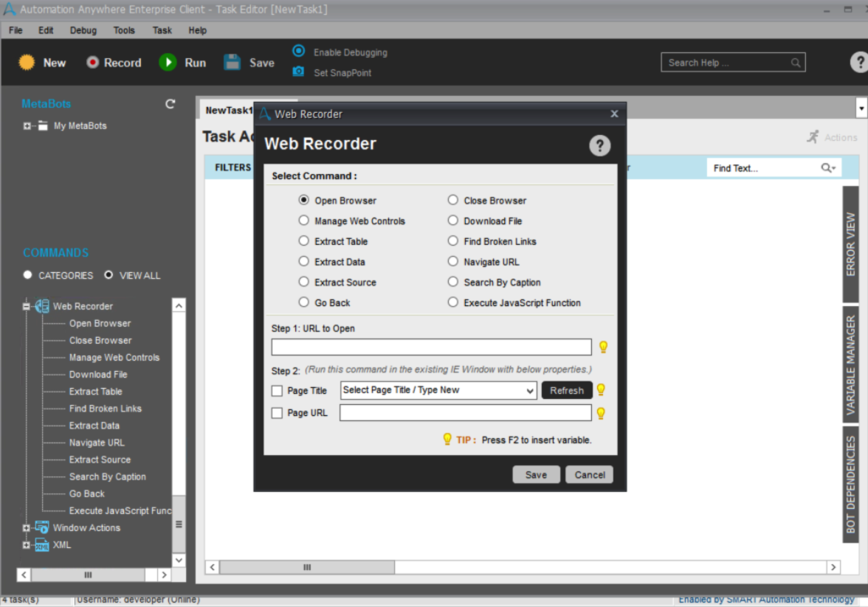The width and height of the screenshot is (868, 607).
Task: Click the green Run play icon
Action: 168,63
